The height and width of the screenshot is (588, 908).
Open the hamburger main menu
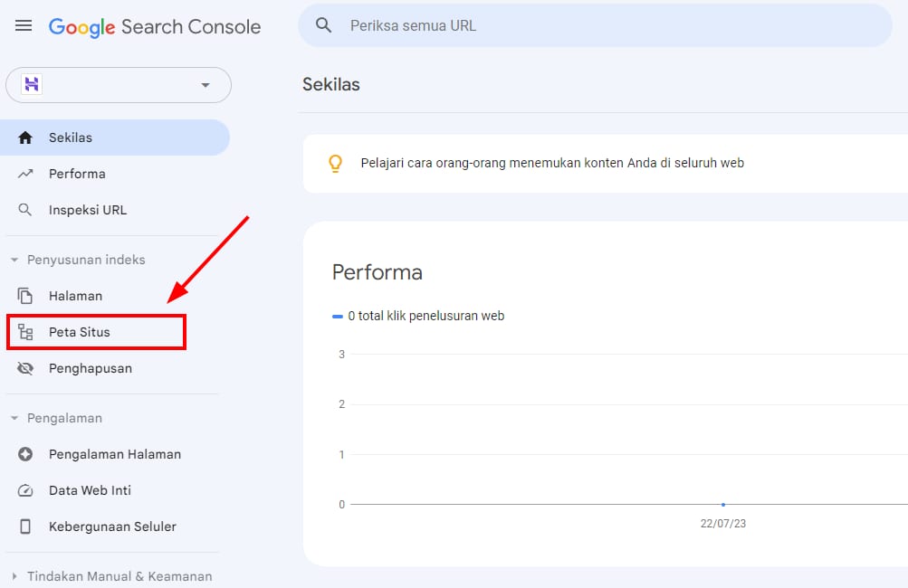coord(24,26)
